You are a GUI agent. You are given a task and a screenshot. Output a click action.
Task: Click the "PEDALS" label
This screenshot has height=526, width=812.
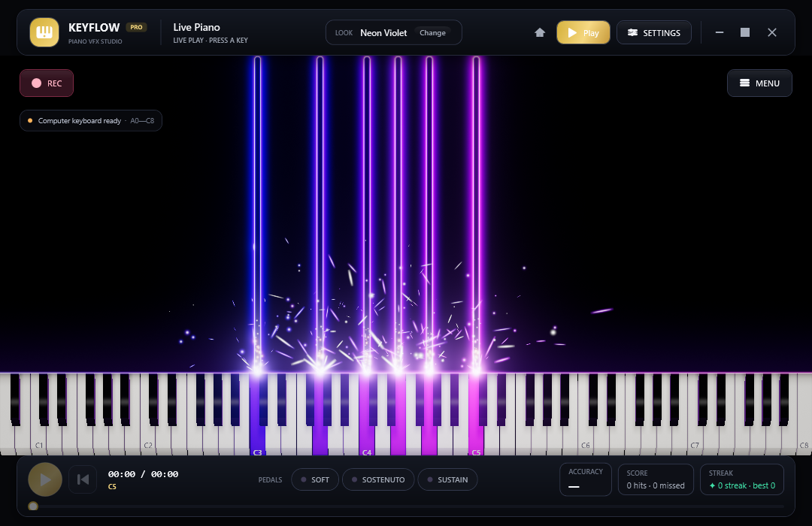pyautogui.click(x=271, y=480)
